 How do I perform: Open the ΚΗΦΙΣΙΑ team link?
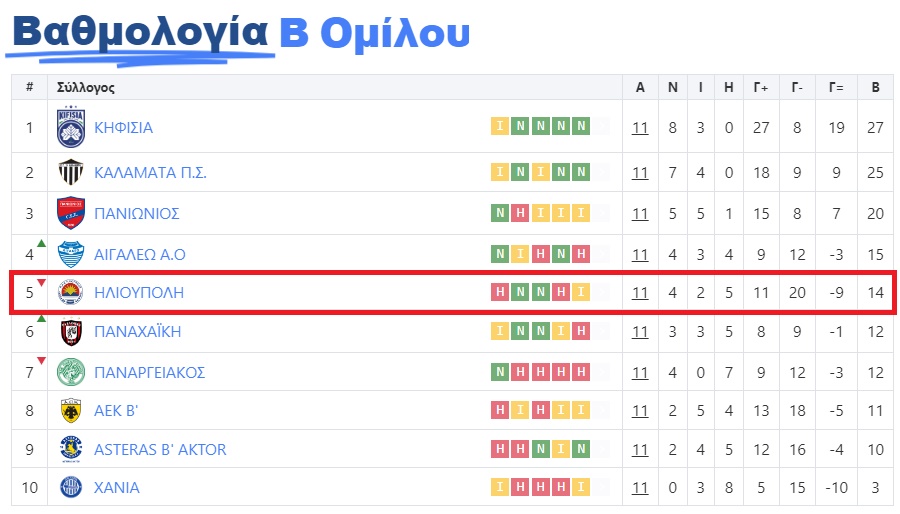pyautogui.click(x=123, y=127)
